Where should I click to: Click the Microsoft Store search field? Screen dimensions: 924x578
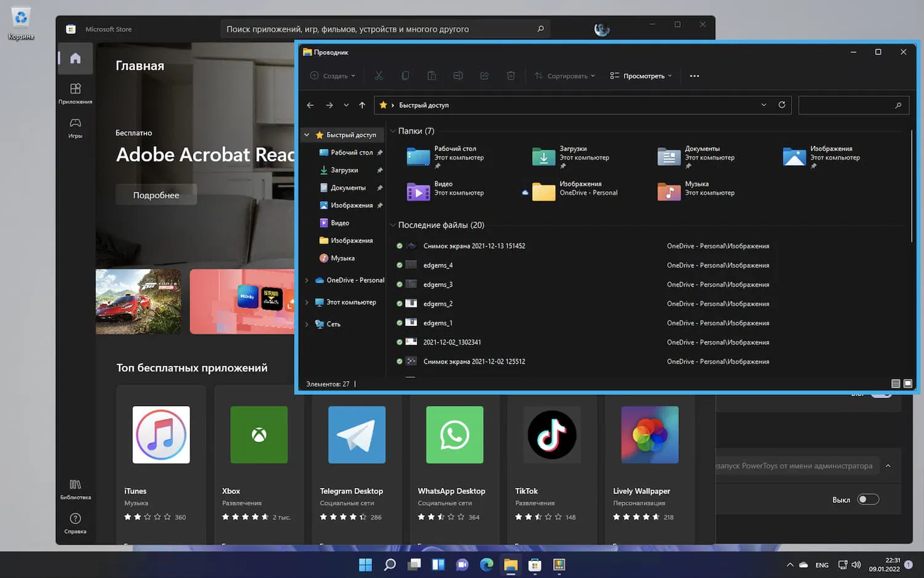[385, 29]
